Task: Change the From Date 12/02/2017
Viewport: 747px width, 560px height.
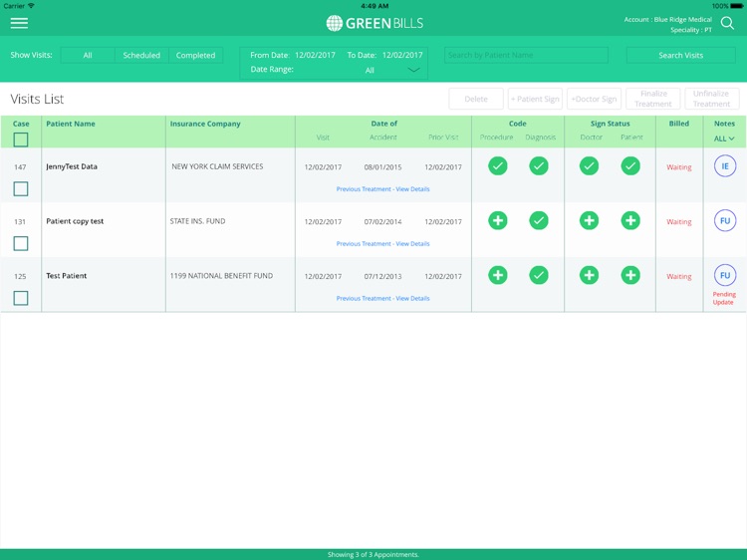Action: pyautogui.click(x=315, y=55)
